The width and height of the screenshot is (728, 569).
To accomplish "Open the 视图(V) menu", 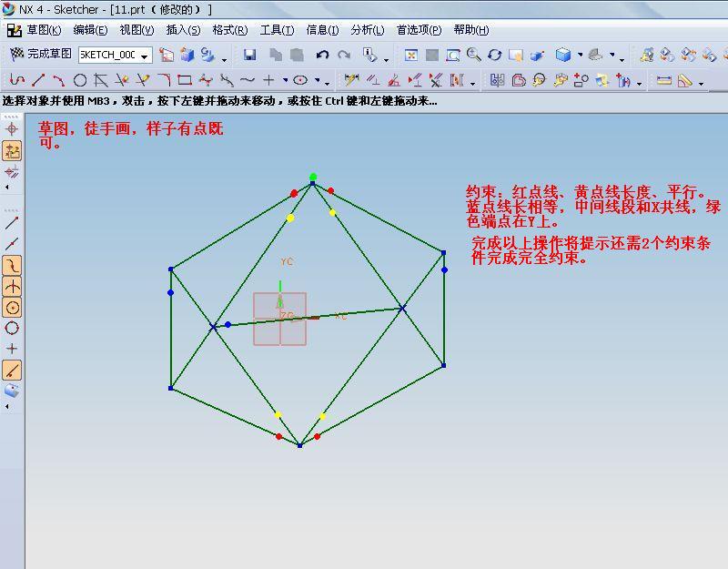I will [137, 30].
